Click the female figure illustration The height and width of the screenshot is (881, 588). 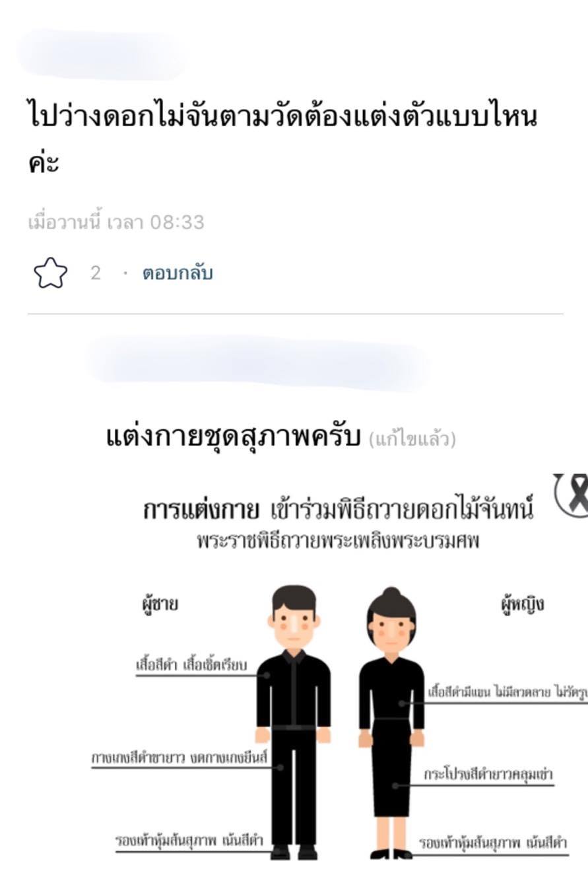pyautogui.click(x=392, y=723)
